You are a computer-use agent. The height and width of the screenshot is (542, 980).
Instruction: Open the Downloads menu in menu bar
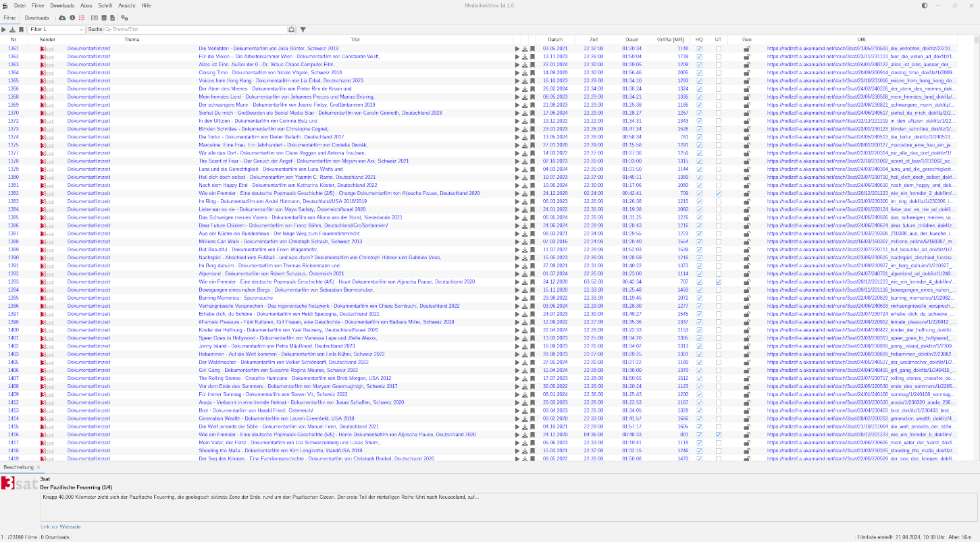tap(62, 5)
